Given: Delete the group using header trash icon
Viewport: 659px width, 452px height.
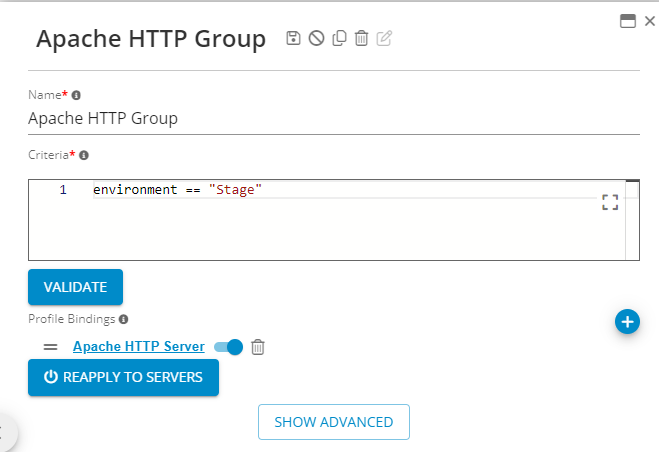Looking at the screenshot, I should (362, 39).
